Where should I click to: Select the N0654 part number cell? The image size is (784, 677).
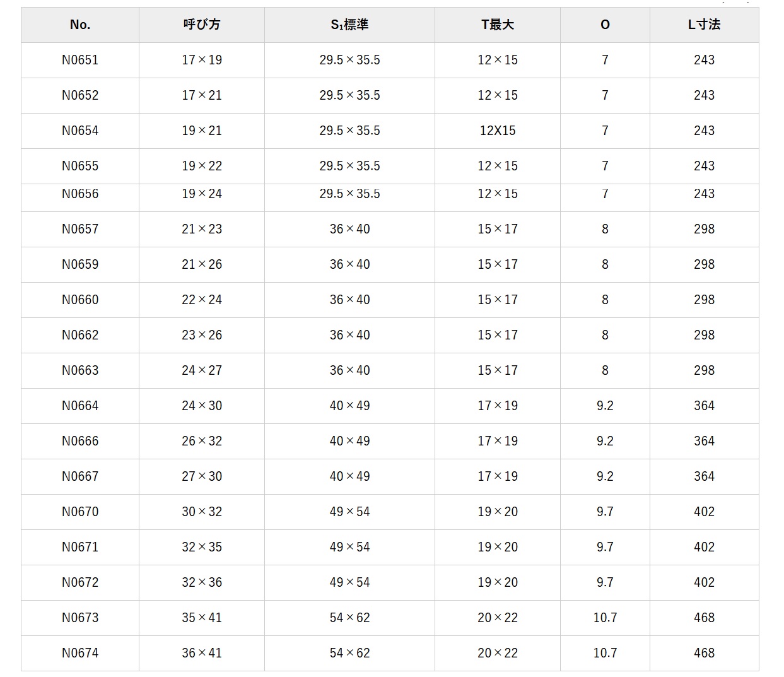point(80,131)
